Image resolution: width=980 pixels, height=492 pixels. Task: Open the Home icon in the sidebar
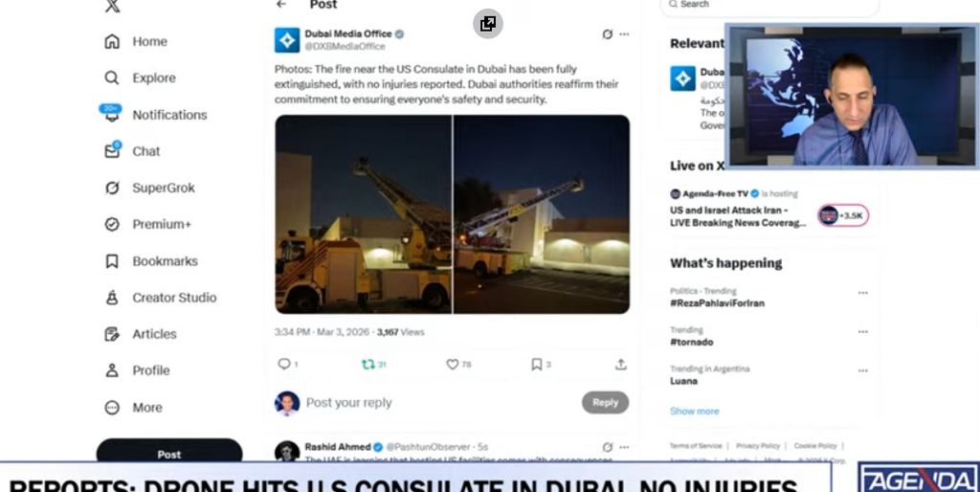coord(112,41)
